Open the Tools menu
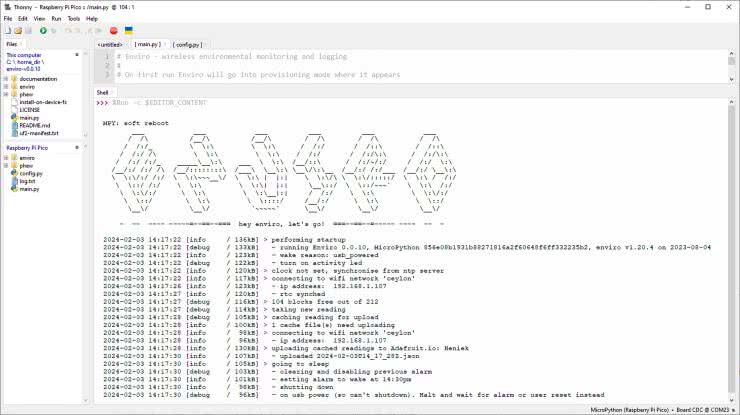Viewport: 740px width, 415px height. point(74,18)
